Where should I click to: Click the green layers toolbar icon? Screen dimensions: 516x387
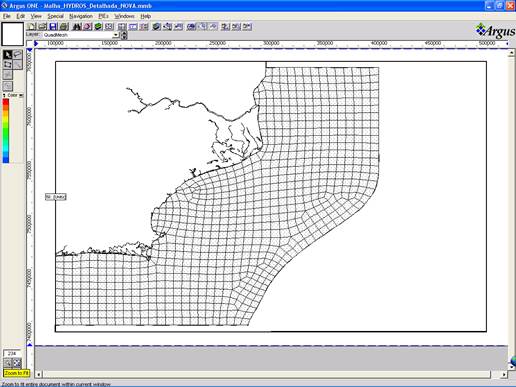tap(98, 26)
